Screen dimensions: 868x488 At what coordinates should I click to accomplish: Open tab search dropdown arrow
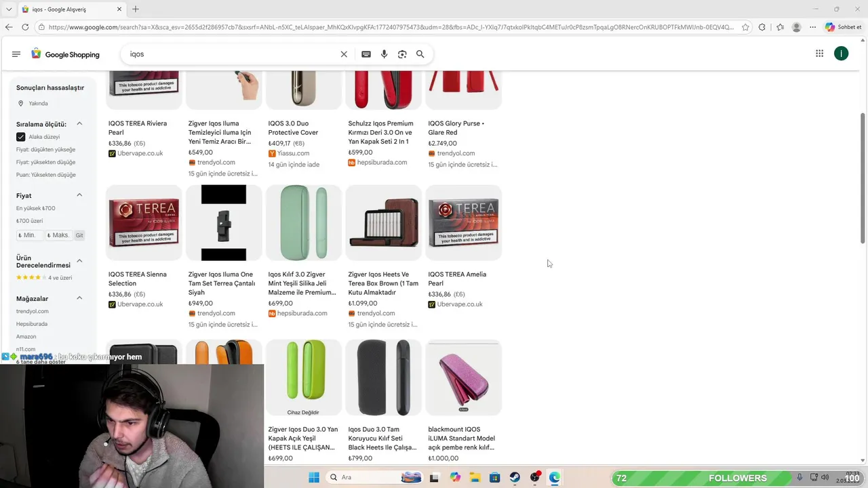pyautogui.click(x=9, y=9)
